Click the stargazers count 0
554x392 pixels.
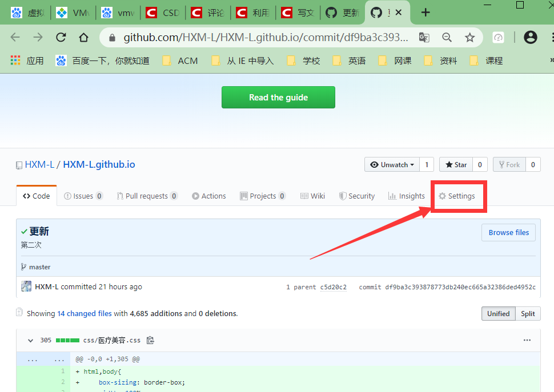click(x=480, y=165)
